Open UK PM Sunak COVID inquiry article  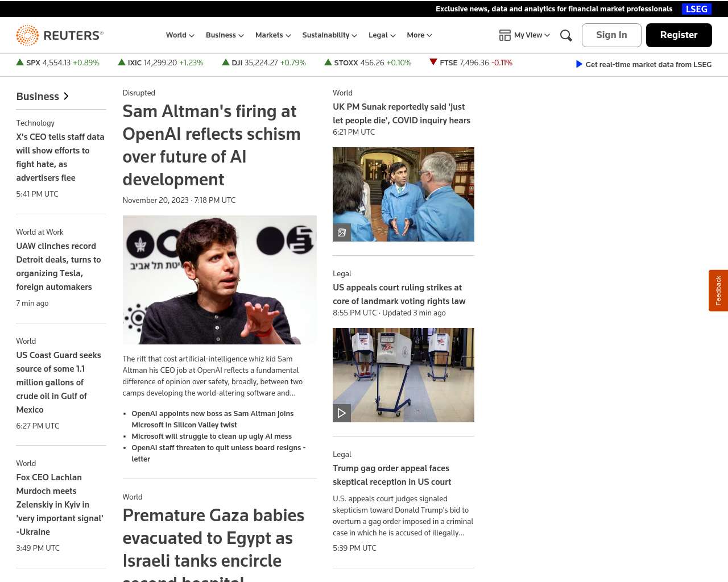pyautogui.click(x=402, y=114)
